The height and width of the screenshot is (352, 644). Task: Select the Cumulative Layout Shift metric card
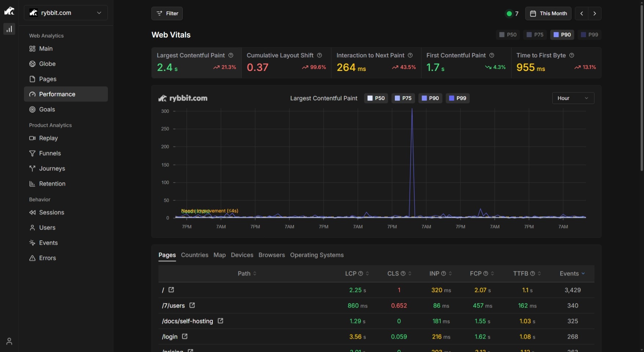(x=286, y=62)
